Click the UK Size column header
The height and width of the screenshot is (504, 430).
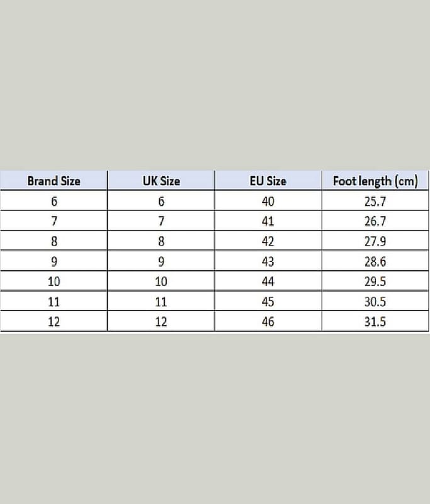click(x=161, y=181)
